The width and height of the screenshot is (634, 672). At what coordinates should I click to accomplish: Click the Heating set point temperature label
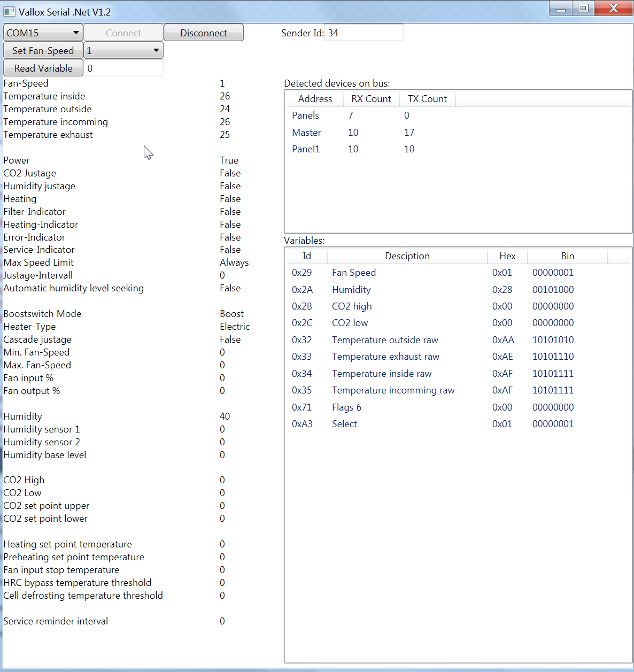coord(67,544)
